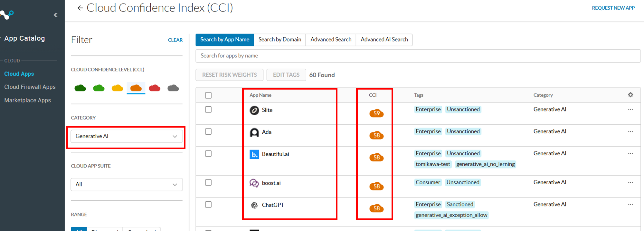Click the CLEAR filter link

(175, 40)
